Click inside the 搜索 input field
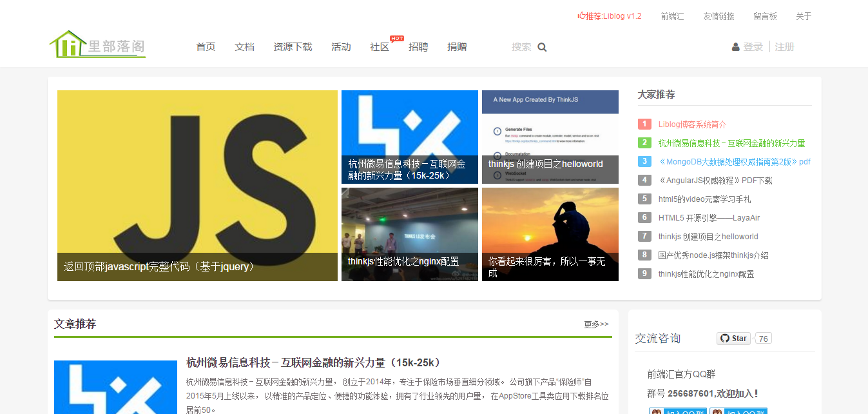 (x=521, y=47)
